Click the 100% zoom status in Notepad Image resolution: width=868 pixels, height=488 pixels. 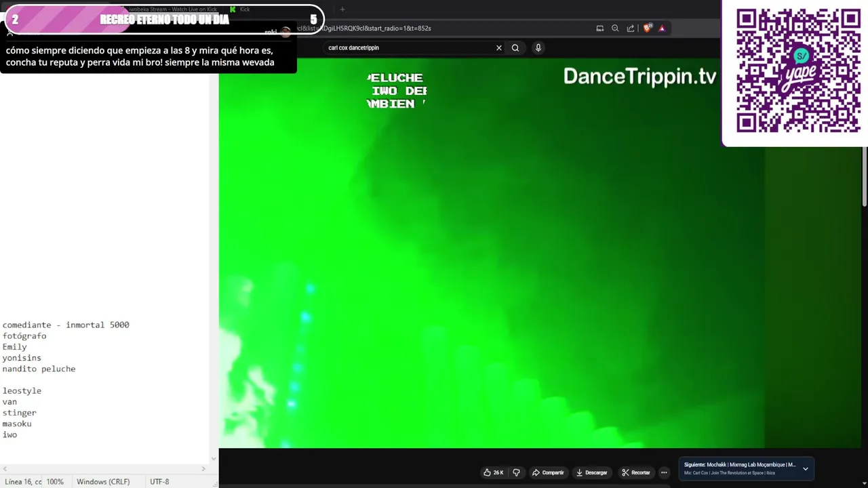pyautogui.click(x=55, y=482)
